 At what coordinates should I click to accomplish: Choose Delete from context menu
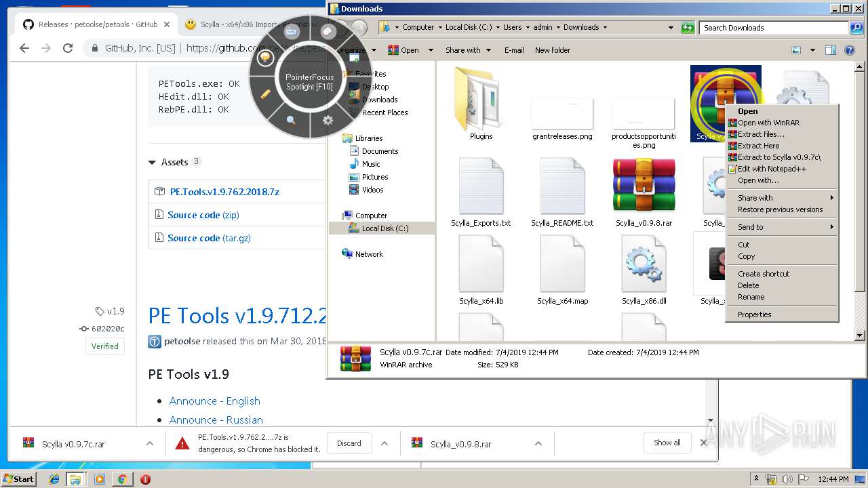(781, 285)
